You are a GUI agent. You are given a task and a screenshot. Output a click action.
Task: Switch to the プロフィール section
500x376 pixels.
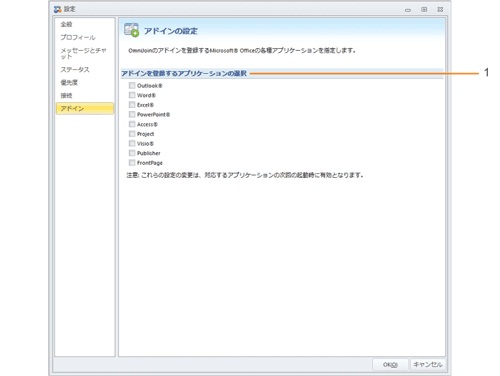(78, 37)
